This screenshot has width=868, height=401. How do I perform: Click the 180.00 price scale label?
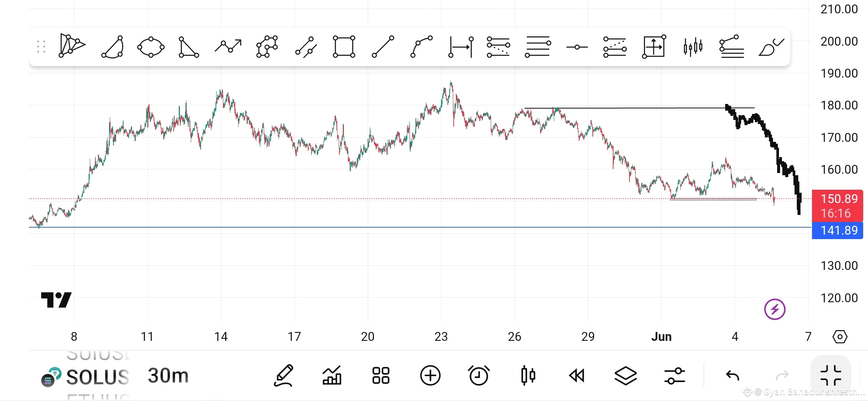tap(839, 105)
